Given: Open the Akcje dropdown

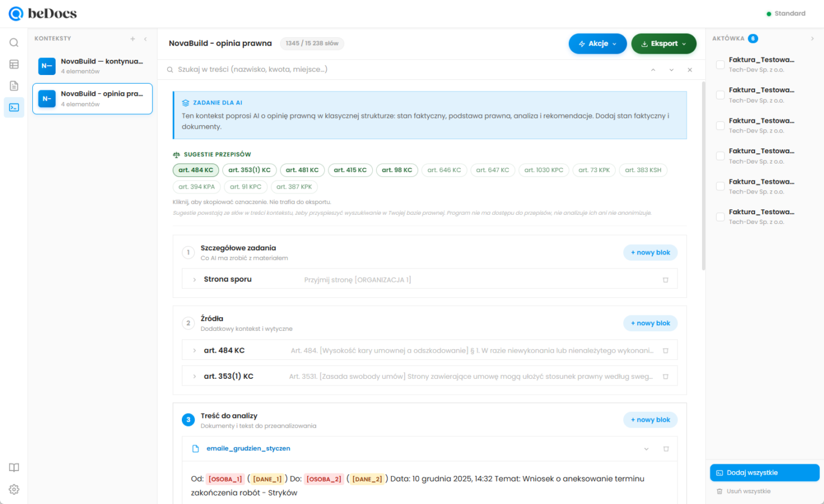Looking at the screenshot, I should [x=598, y=44].
